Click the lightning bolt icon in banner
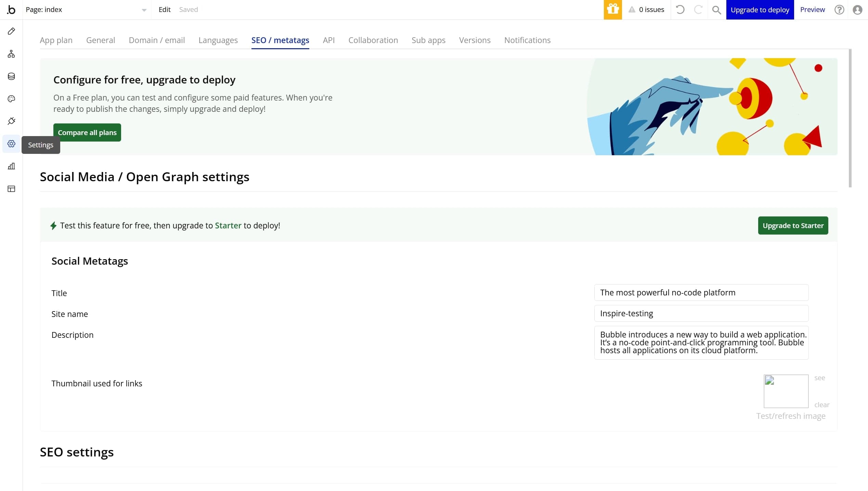 click(53, 226)
